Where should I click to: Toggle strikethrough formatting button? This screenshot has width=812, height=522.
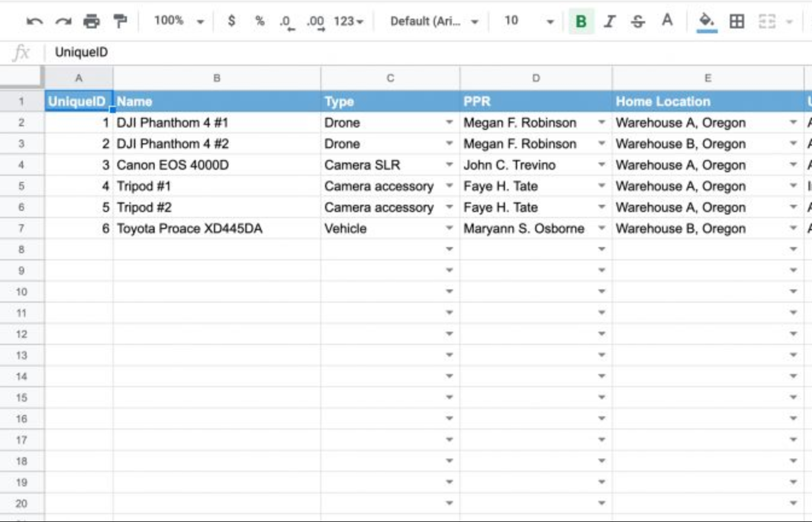pos(637,22)
